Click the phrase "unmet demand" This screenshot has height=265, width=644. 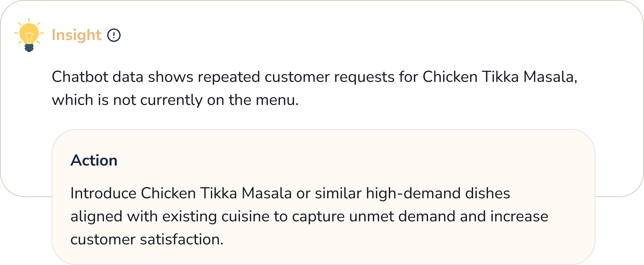click(x=402, y=216)
